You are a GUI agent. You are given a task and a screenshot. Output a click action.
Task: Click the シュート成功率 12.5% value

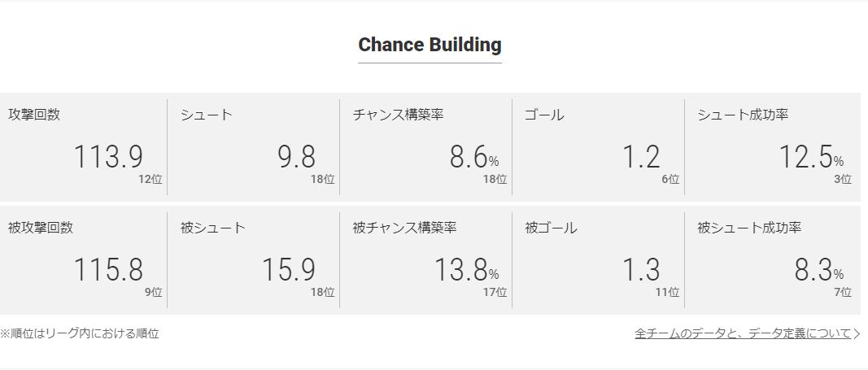coord(811,157)
